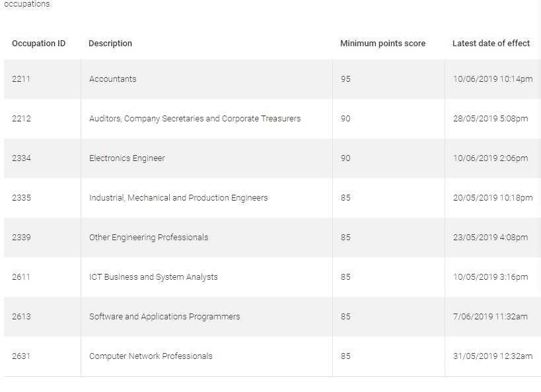Click the Occupation ID column header
Viewport: 541px width, 392px height.
coord(38,44)
